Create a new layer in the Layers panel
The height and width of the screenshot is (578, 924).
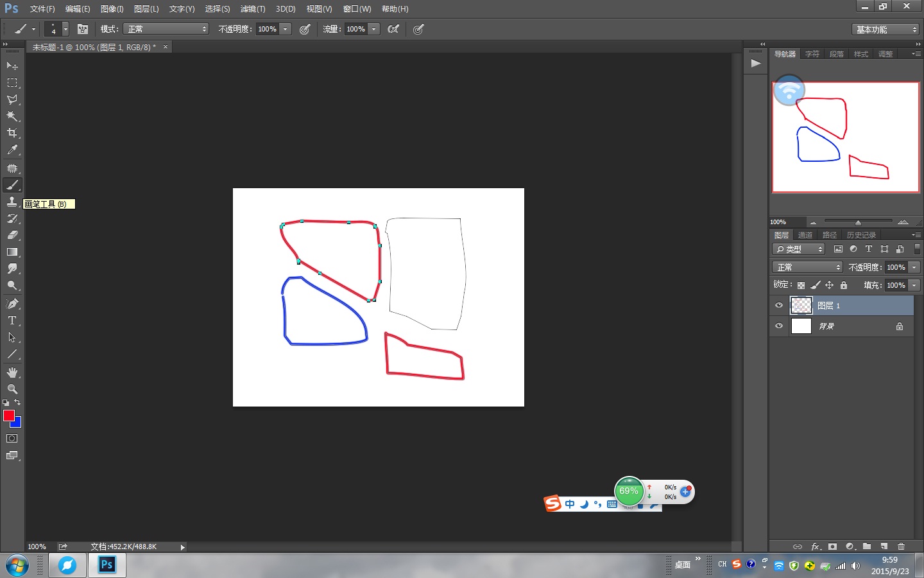point(884,547)
